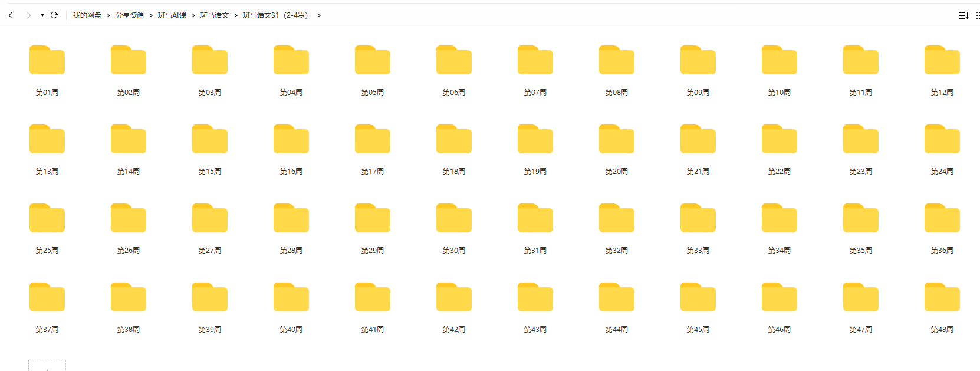
Task: Expand the chevron after 斑马语文S1（2-4岁）
Action: 319,15
